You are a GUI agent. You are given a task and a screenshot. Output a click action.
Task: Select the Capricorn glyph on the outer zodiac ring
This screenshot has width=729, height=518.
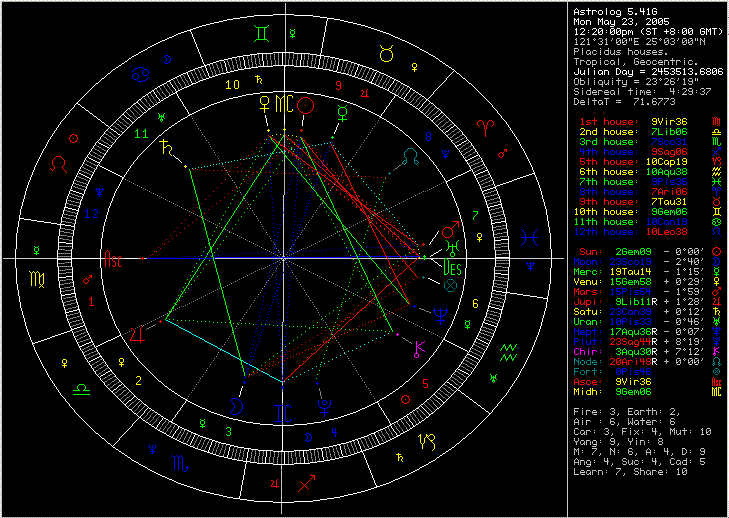[427, 441]
